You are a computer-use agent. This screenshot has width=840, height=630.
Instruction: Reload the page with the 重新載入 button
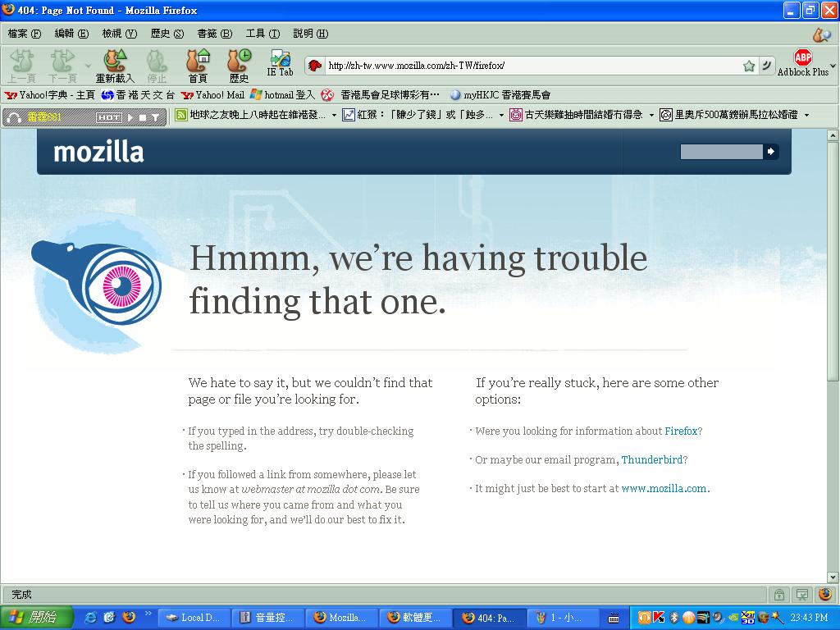(x=115, y=66)
